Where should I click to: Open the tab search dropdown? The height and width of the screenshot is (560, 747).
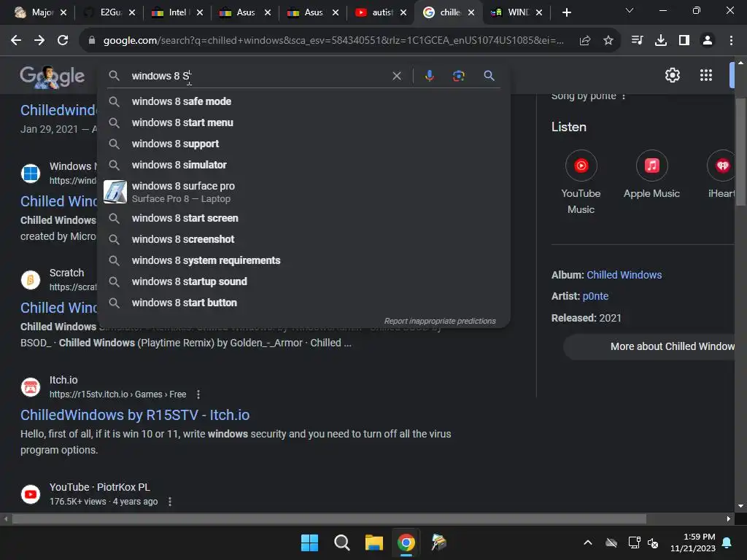630,10
